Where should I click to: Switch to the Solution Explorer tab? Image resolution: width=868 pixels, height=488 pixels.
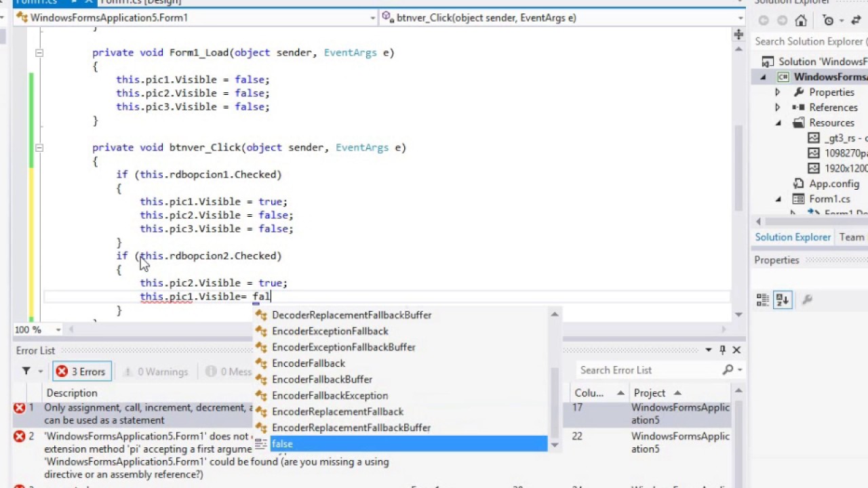click(x=793, y=237)
